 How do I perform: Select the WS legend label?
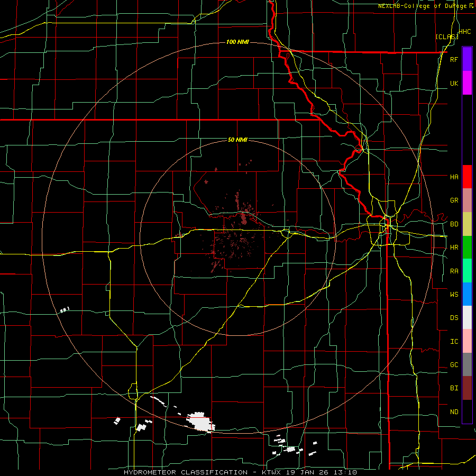(x=454, y=294)
